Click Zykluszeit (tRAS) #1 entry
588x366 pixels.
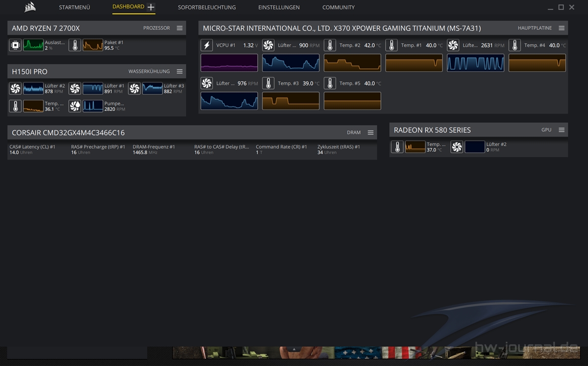[x=339, y=150]
